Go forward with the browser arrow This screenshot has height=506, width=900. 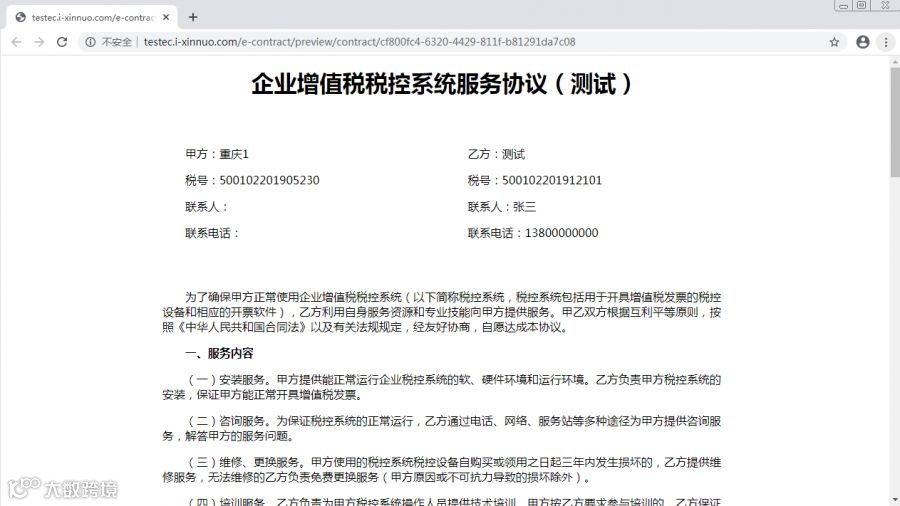(x=39, y=42)
